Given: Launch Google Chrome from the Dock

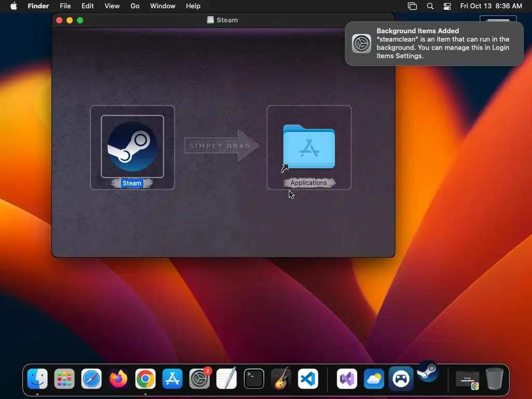Looking at the screenshot, I should tap(145, 379).
